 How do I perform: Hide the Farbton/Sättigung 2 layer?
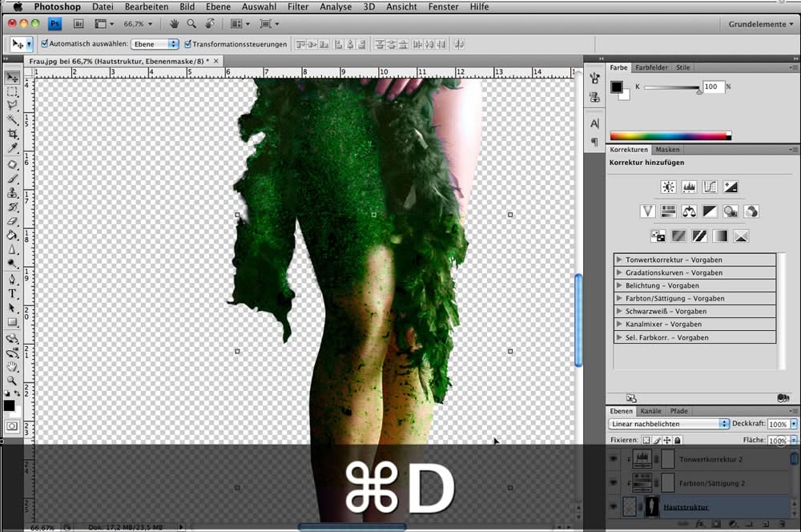(614, 483)
